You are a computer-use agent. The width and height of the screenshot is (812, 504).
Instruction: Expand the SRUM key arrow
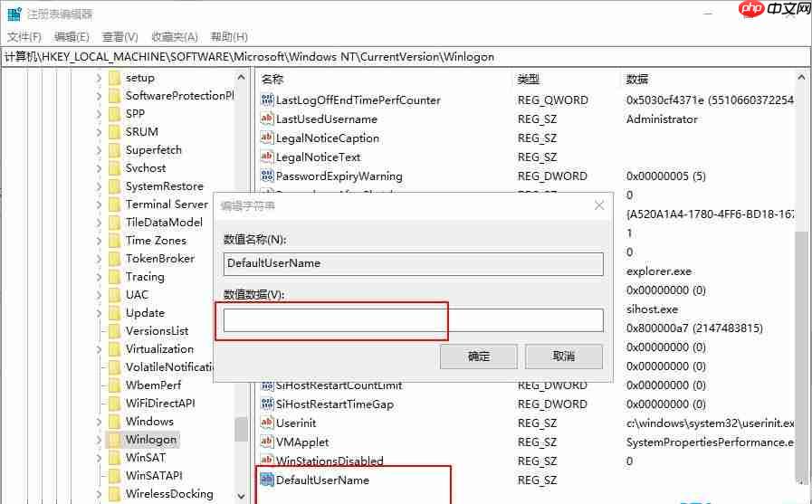point(99,132)
